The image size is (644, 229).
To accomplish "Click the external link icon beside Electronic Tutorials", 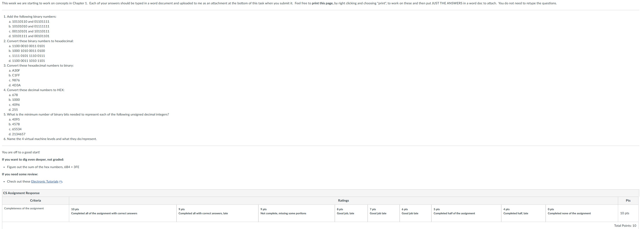I will pos(61,182).
